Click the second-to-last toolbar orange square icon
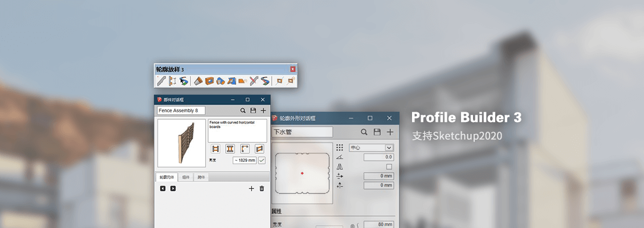Image resolution: width=644 pixels, height=228 pixels. click(x=279, y=81)
